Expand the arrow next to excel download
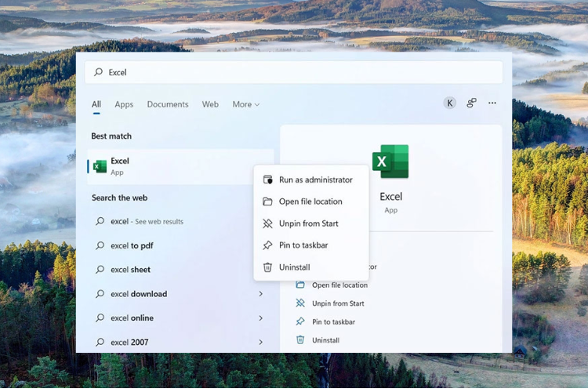Viewport: 588px width, 392px height. [x=260, y=294]
